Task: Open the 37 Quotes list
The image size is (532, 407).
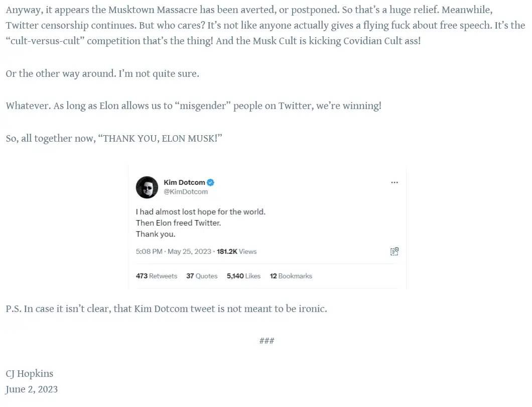Action: [202, 276]
